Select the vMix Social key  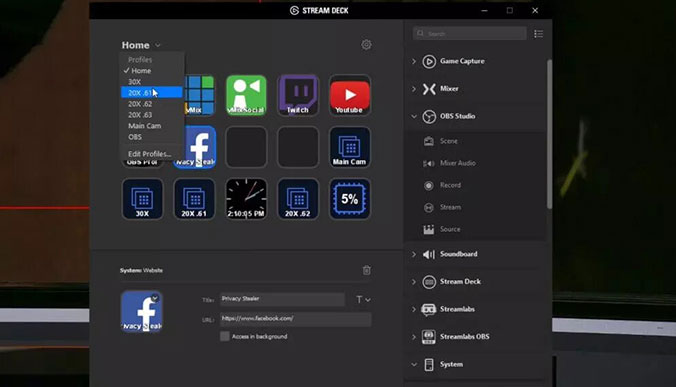[246, 95]
